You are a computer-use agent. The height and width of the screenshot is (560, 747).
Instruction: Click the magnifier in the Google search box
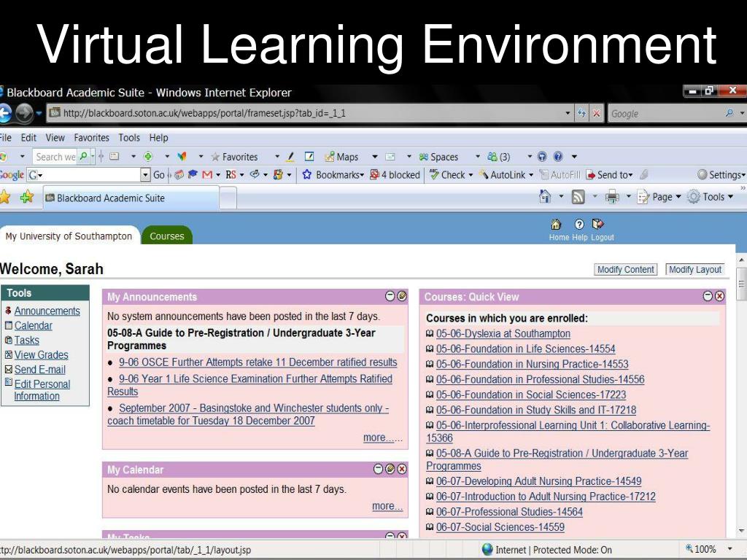[729, 113]
